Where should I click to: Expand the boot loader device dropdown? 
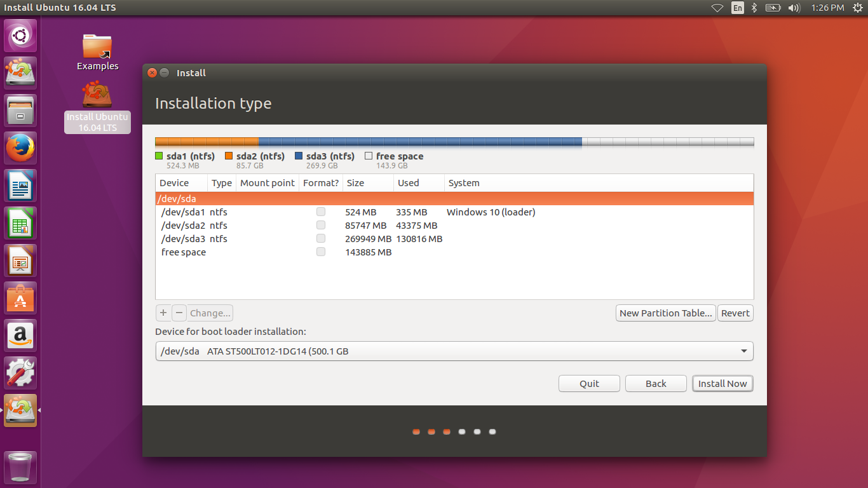pos(454,351)
